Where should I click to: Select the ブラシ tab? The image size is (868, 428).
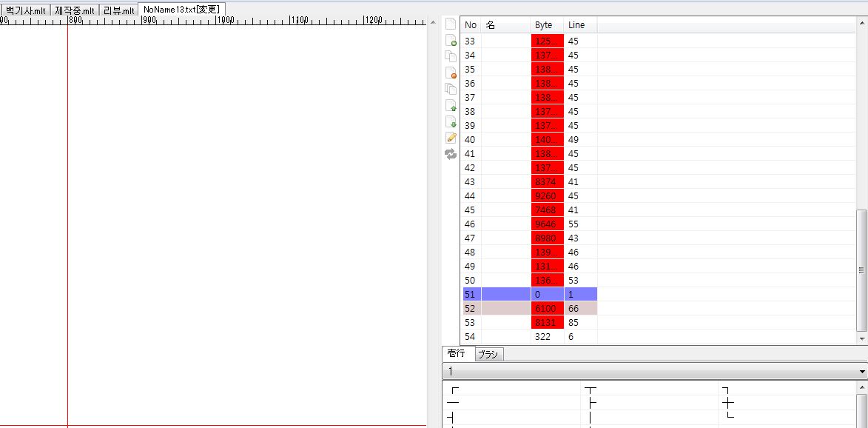(x=488, y=354)
